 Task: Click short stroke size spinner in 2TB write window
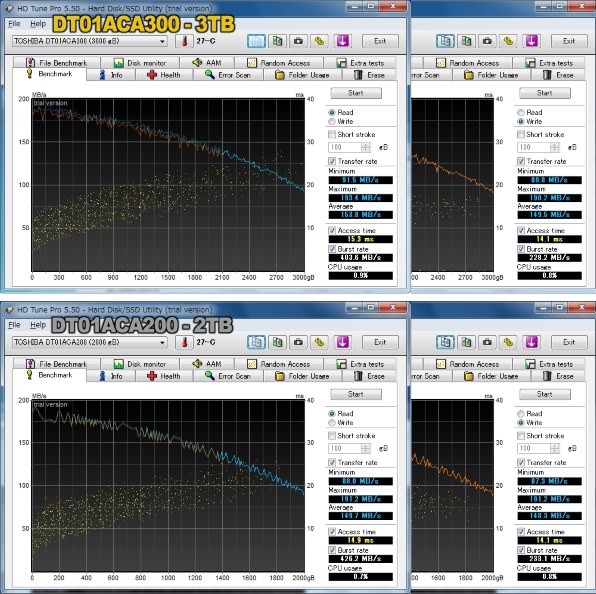555,448
